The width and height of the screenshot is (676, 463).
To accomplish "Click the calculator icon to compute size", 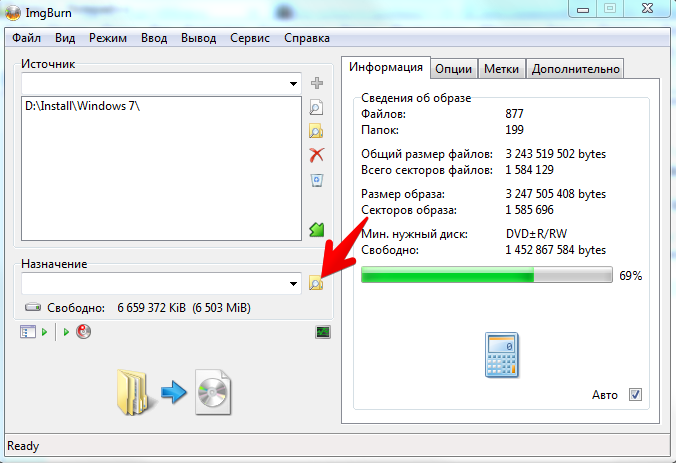I will (x=501, y=355).
